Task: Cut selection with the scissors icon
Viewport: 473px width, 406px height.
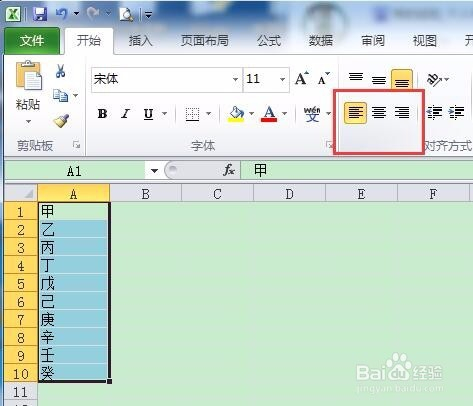Action: [x=60, y=71]
